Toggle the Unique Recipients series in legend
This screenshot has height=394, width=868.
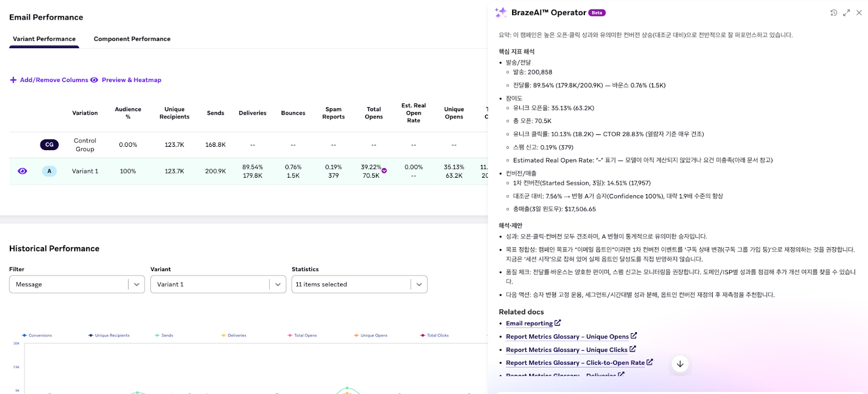109,335
